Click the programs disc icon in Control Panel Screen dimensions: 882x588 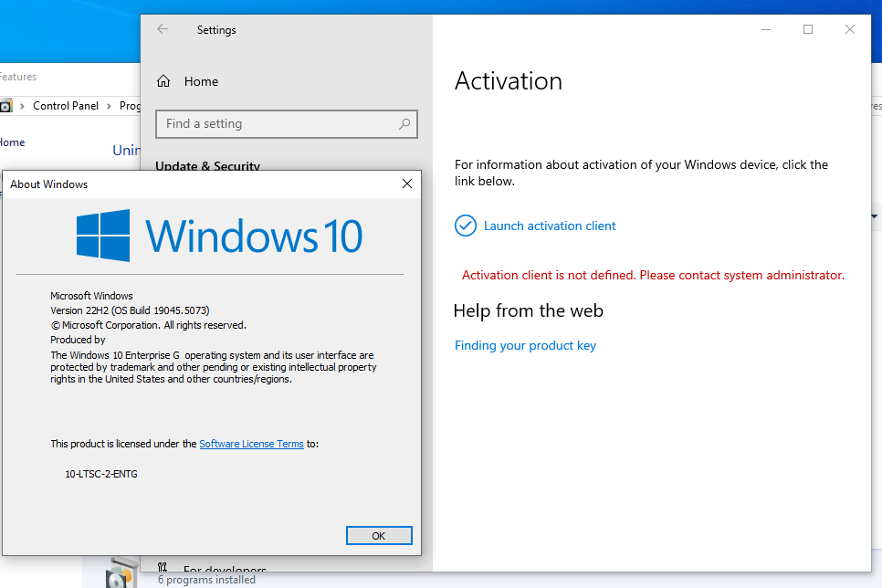[121, 572]
